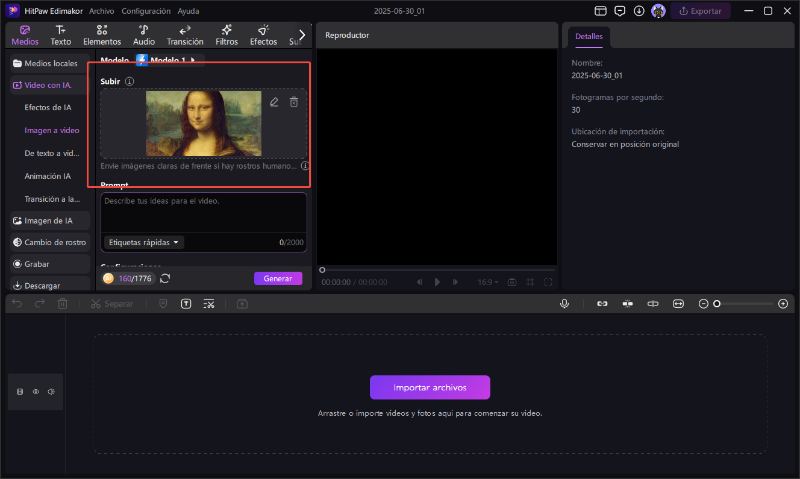Edit the uploaded Mona Lisa image
The image size is (800, 479).
click(274, 102)
